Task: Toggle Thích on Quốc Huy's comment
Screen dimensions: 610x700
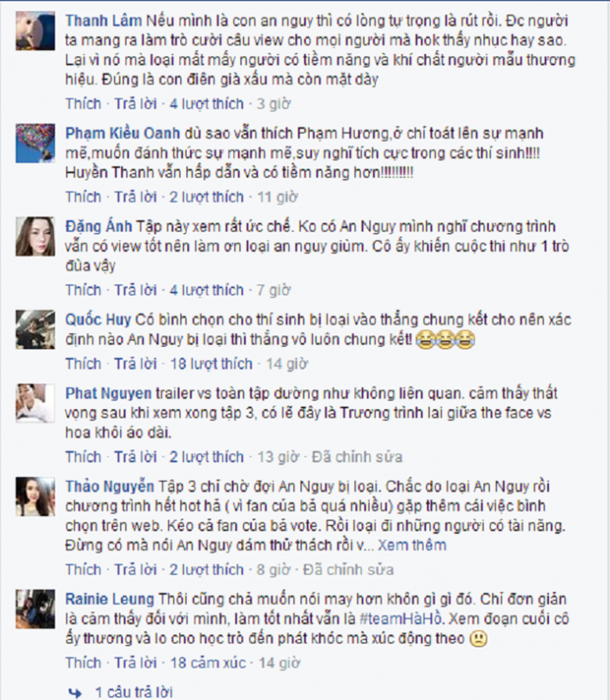Action: (x=84, y=364)
